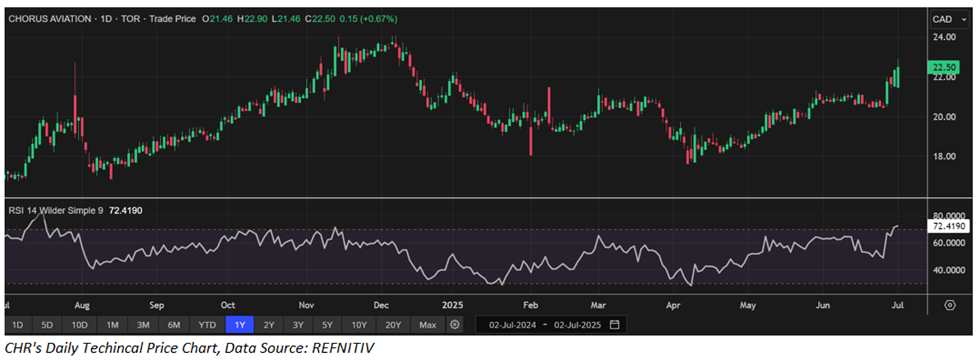Click the 24.00 price axis label

pos(944,37)
